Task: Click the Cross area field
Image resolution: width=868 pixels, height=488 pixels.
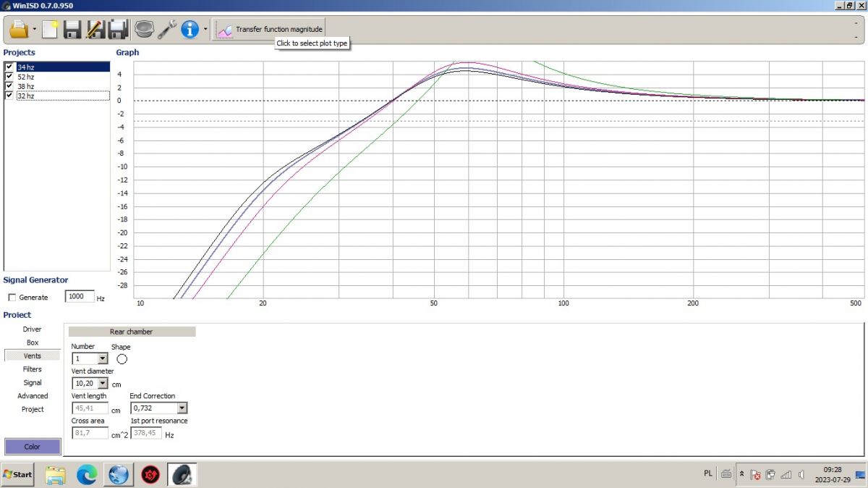Action: point(90,433)
